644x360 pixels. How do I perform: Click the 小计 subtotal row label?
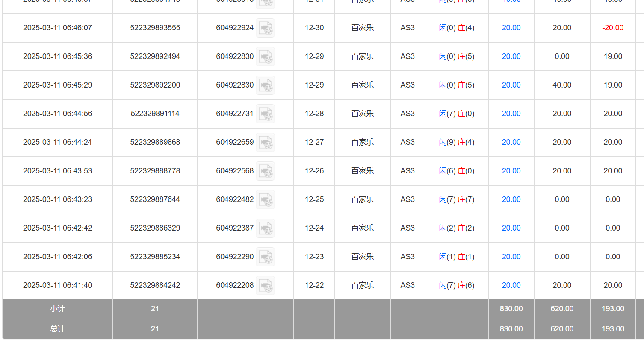click(x=57, y=309)
